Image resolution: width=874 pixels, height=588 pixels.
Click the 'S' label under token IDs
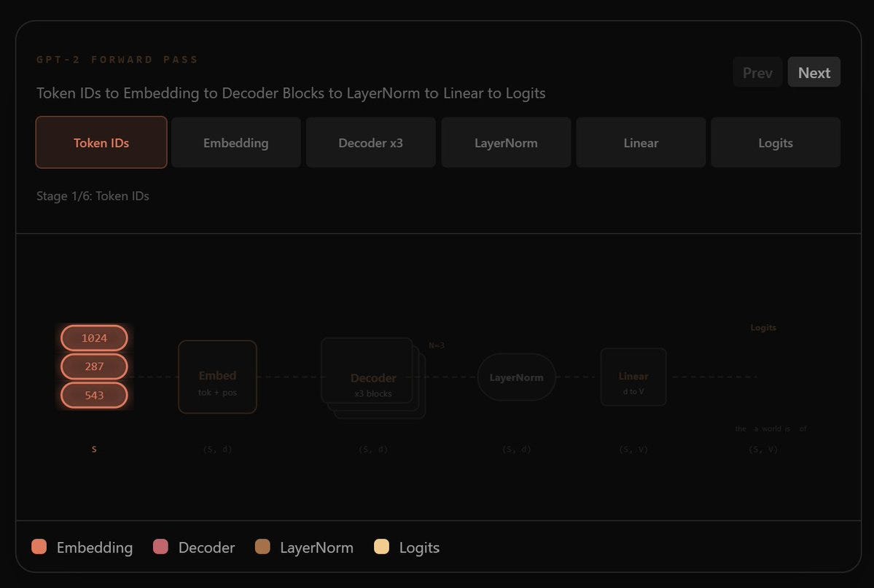point(94,450)
